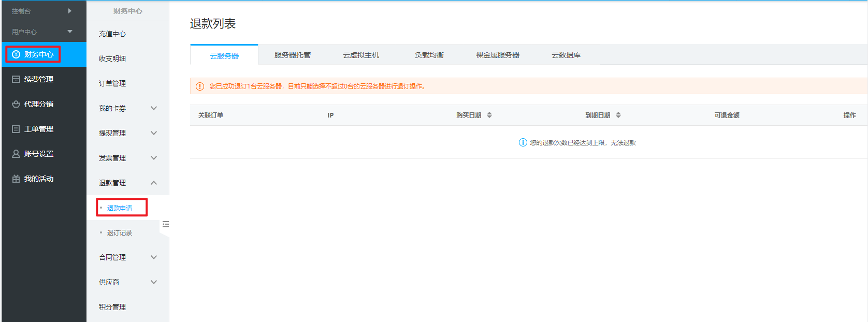Click the 工单管理 document icon

pyautogui.click(x=16, y=129)
